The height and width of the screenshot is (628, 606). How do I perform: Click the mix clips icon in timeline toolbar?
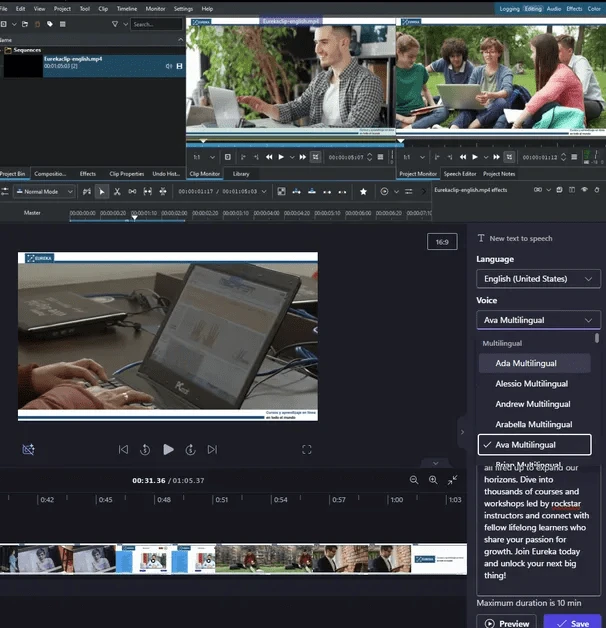pyautogui.click(x=281, y=191)
